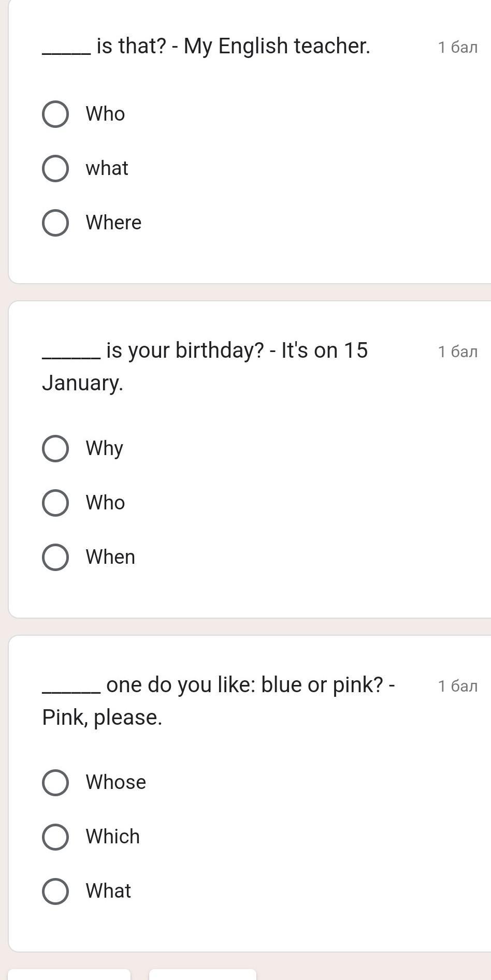Choose 'Who' in the birthday question
This screenshot has width=491, height=980.
tap(55, 503)
